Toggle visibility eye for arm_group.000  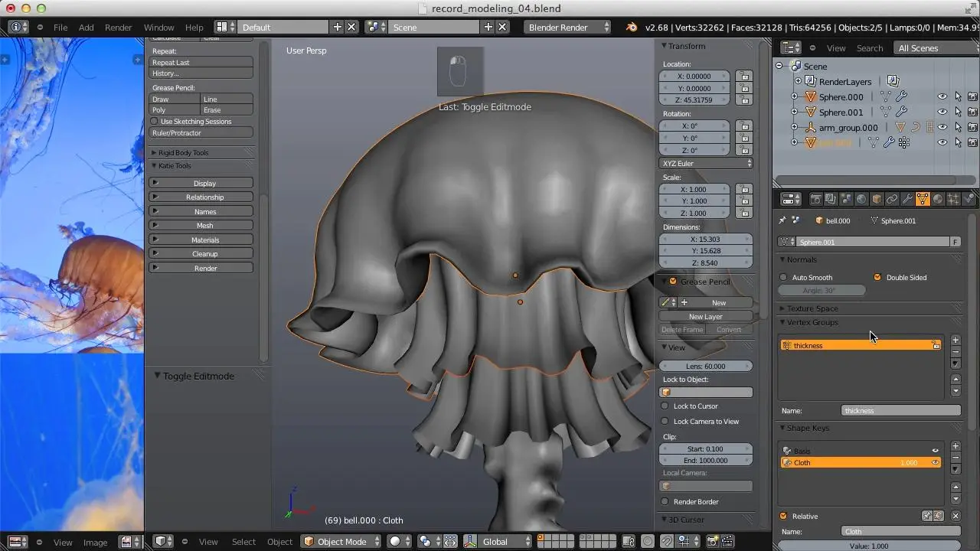pyautogui.click(x=942, y=128)
